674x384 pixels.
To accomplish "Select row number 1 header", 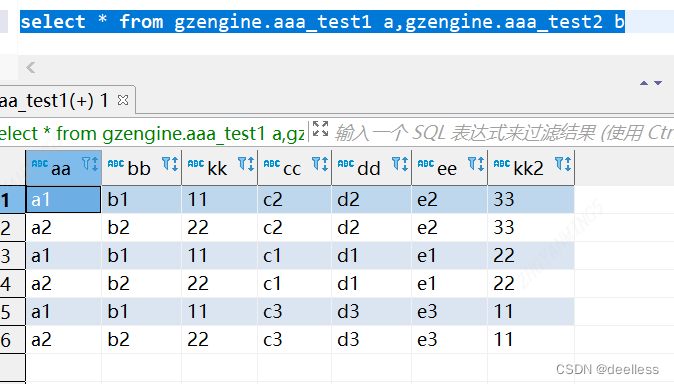I will (12, 200).
